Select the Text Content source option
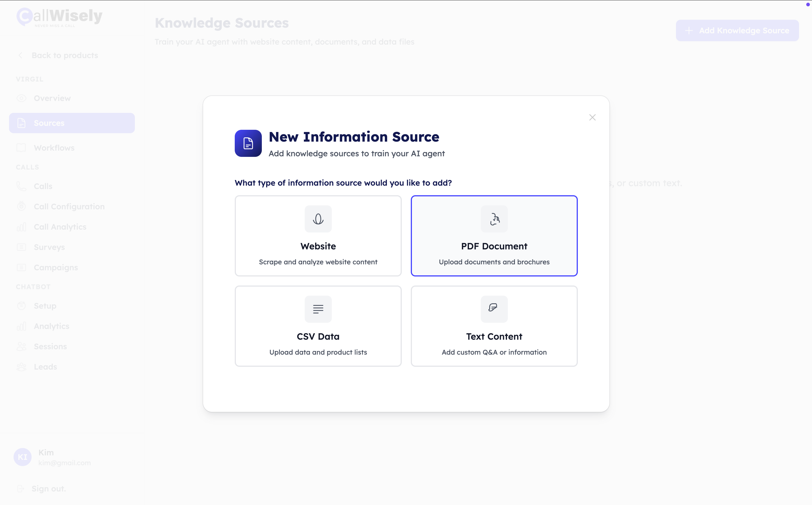The height and width of the screenshot is (505, 812). click(x=494, y=326)
